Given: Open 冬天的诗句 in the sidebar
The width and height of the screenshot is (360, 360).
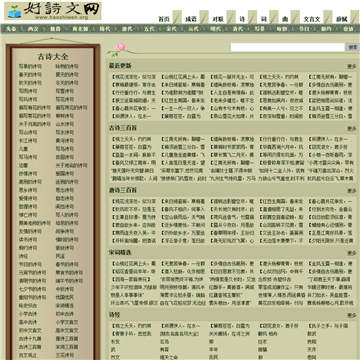Looking at the screenshot, I should [x=67, y=83].
